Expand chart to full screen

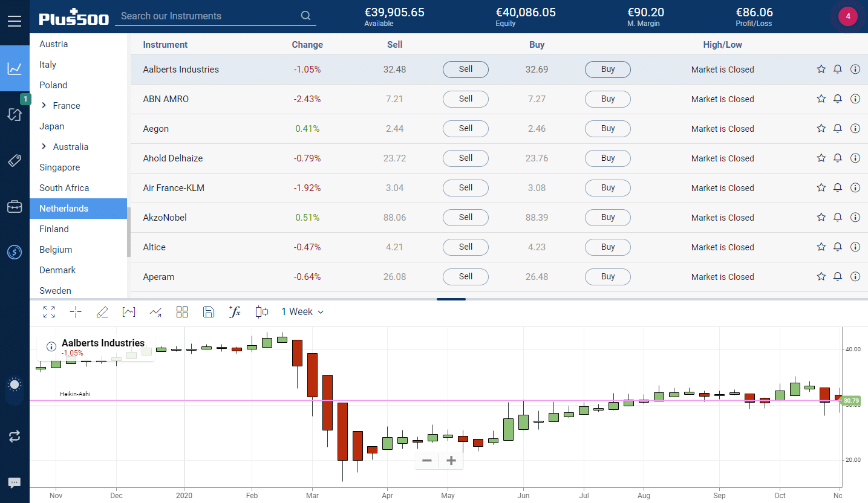[49, 312]
